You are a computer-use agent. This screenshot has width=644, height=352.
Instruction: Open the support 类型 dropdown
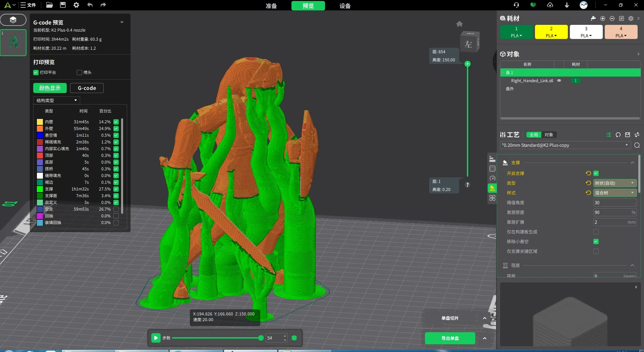(x=615, y=183)
